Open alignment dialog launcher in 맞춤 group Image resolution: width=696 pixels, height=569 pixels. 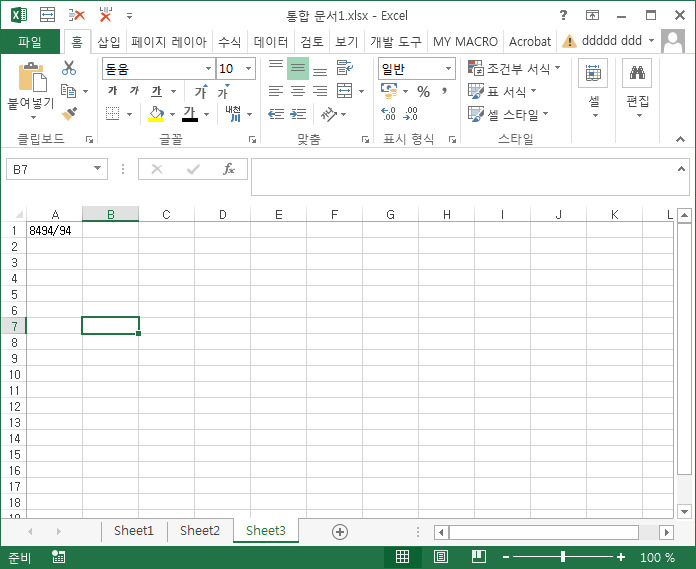pos(365,140)
